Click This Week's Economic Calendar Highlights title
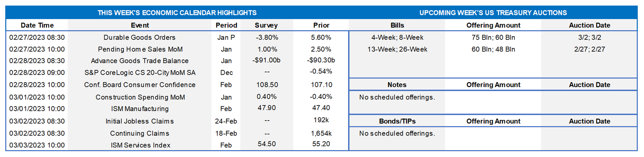This screenshot has width=644, height=157. pos(177,13)
